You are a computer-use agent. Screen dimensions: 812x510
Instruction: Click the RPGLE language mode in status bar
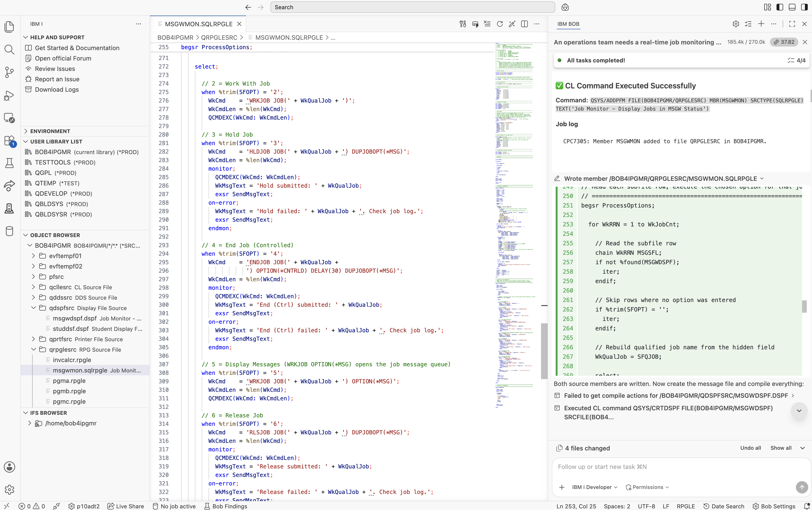coord(685,506)
